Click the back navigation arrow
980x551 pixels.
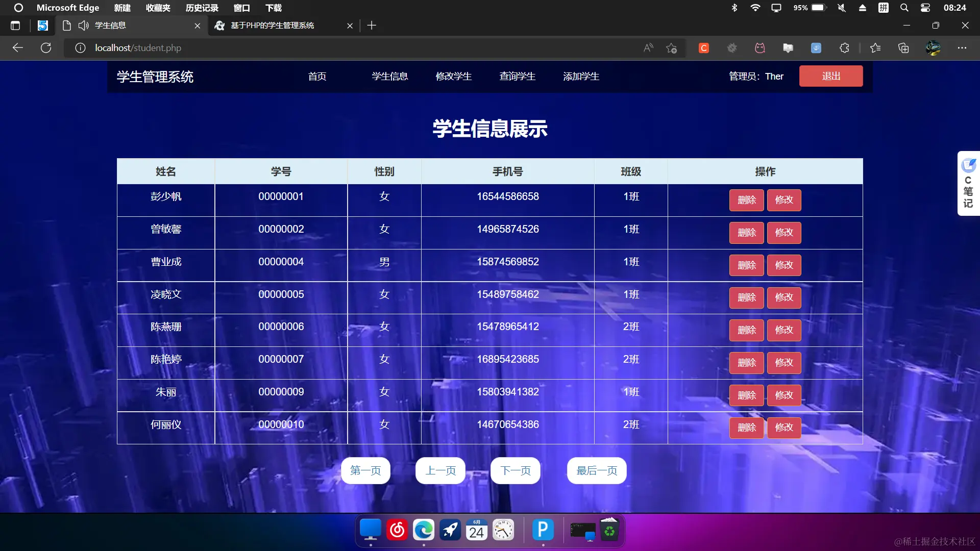tap(18, 48)
